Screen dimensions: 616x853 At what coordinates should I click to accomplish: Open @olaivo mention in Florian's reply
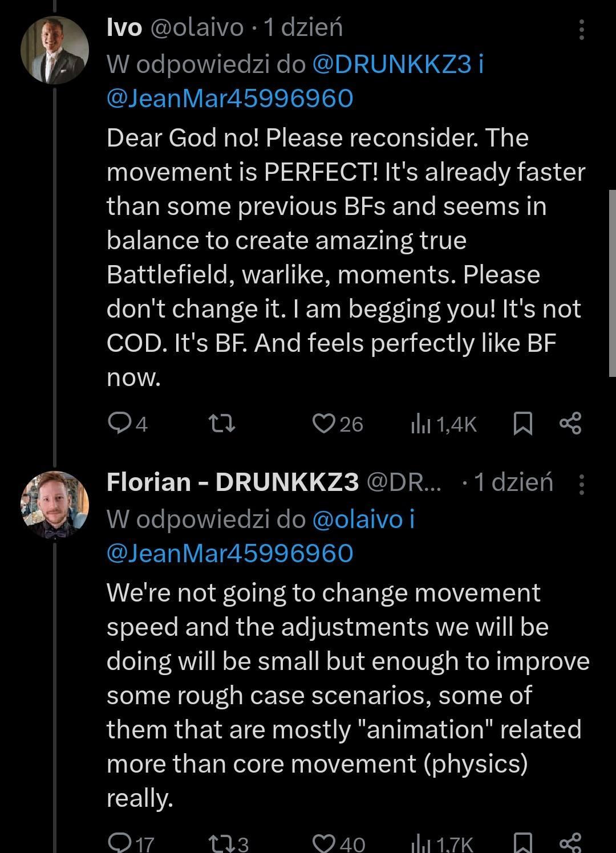click(x=357, y=519)
